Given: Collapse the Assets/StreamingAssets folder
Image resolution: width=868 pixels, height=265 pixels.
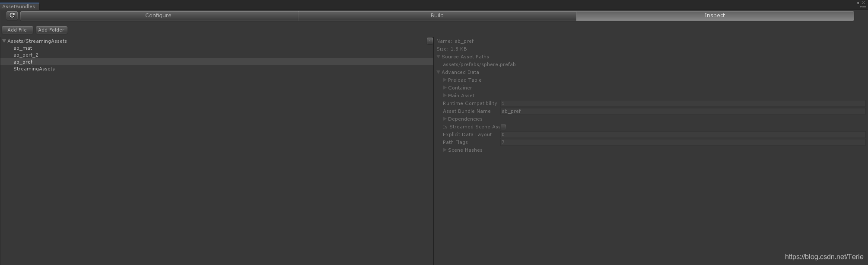Looking at the screenshot, I should (4, 41).
